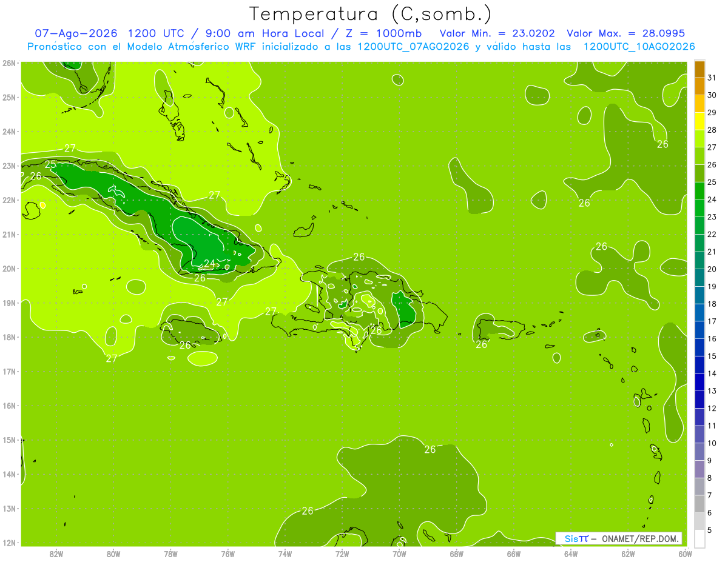Click the "80W" longitude axis label

(113, 553)
